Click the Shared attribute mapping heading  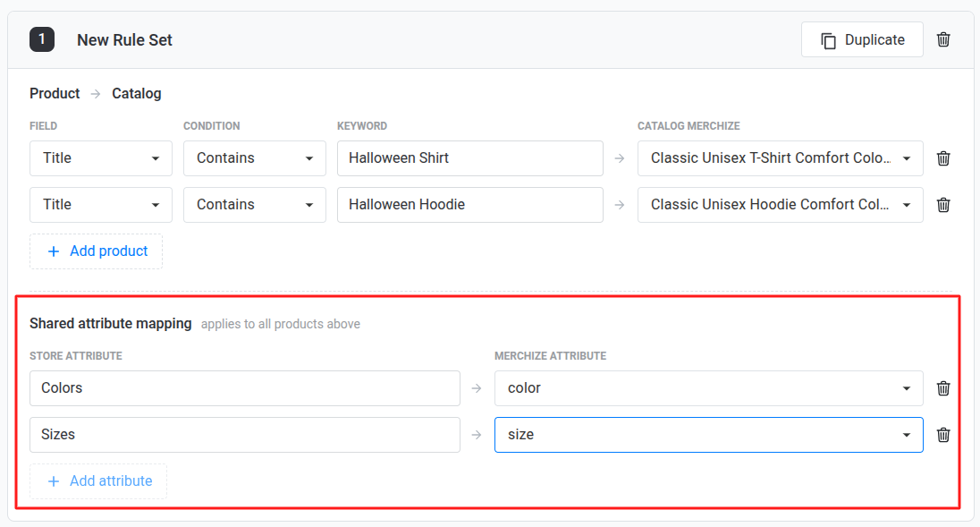click(111, 323)
